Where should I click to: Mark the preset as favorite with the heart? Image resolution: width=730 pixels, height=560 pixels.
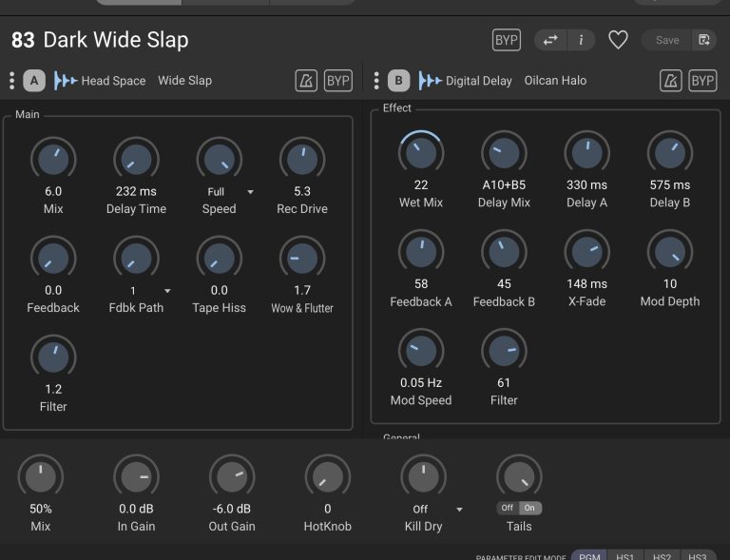click(618, 40)
